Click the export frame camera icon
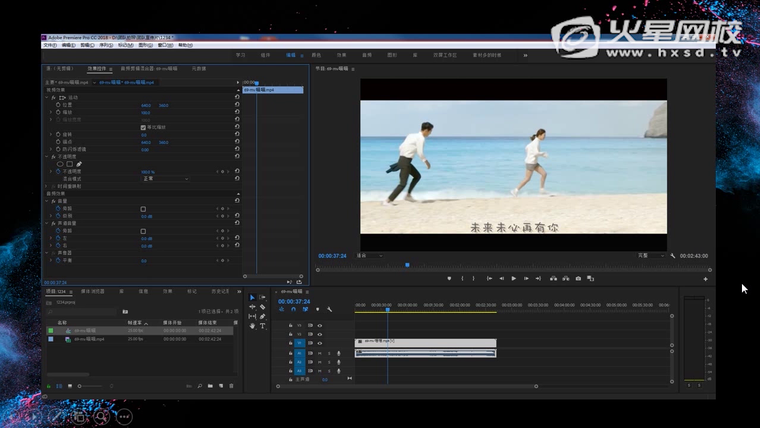760x428 pixels. [x=578, y=278]
